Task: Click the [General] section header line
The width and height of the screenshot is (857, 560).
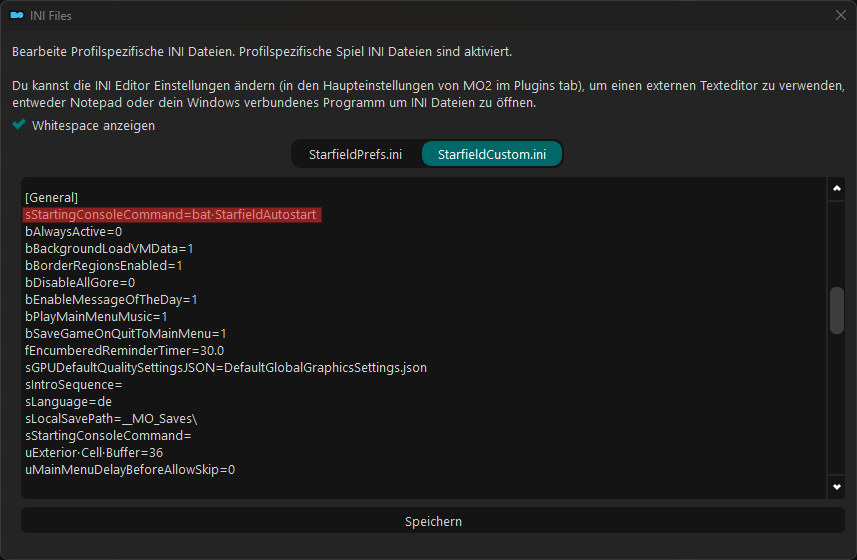Action: tap(51, 197)
